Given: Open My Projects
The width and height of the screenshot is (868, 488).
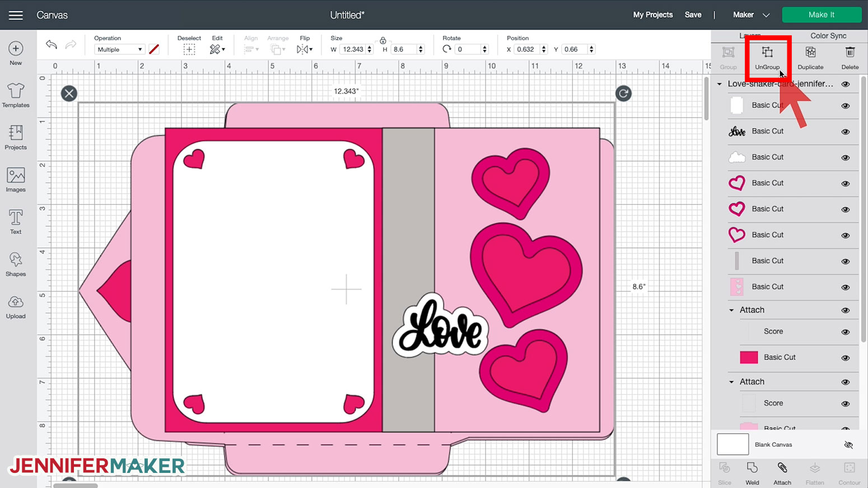Looking at the screenshot, I should point(653,15).
